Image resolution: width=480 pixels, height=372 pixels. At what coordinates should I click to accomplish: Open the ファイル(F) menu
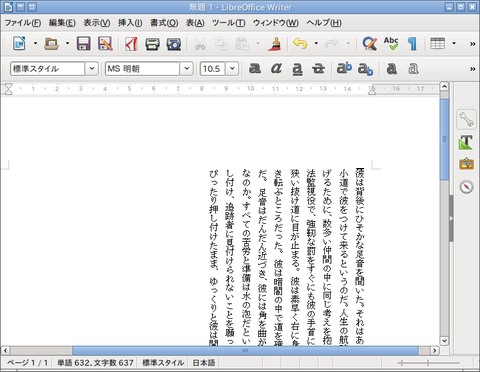[23, 23]
